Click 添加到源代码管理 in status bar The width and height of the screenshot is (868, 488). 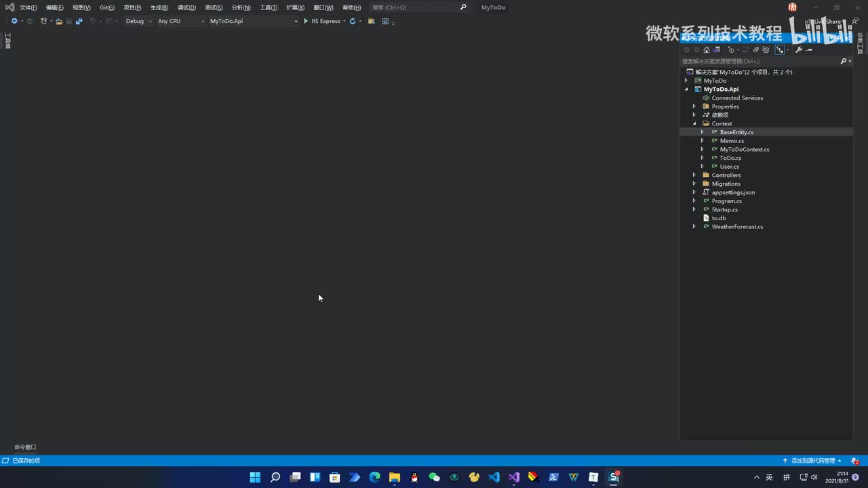(812, 461)
